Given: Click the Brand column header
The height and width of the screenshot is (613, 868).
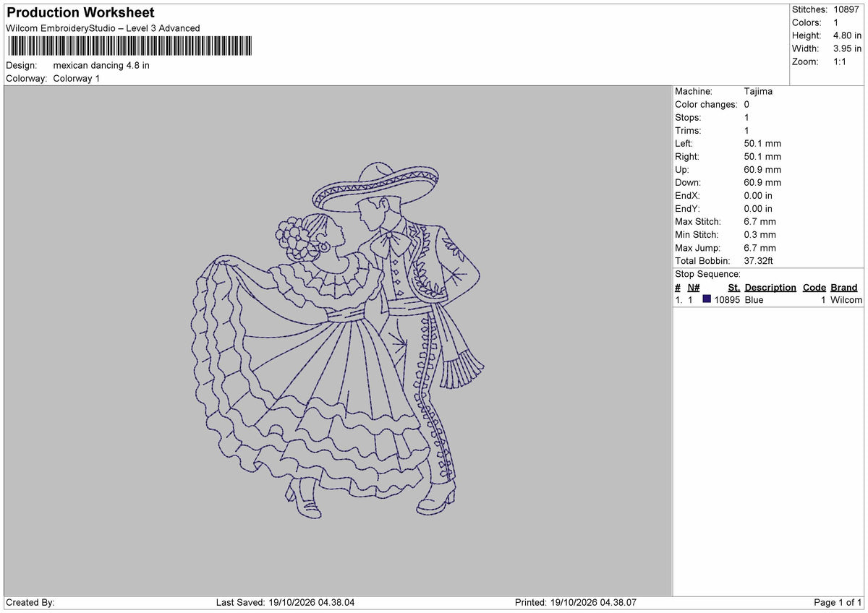Looking at the screenshot, I should point(844,287).
